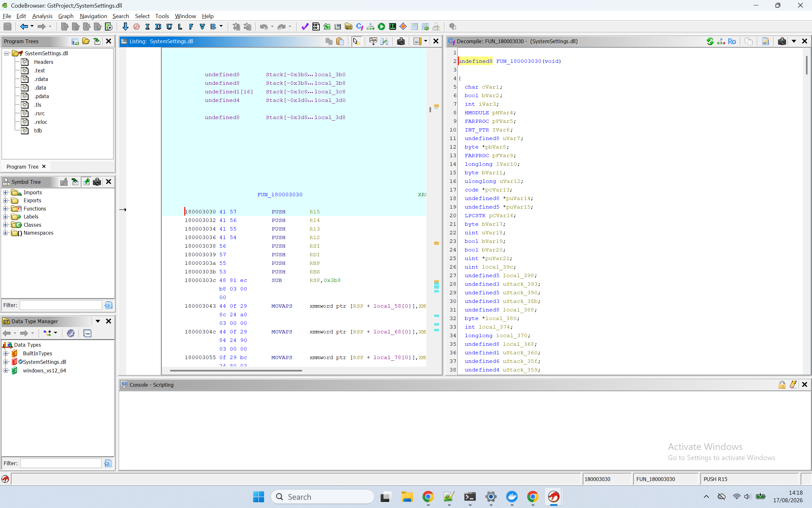The height and width of the screenshot is (508, 812).
Task: Select the .reloc section in Program Trees
Action: pos(41,122)
